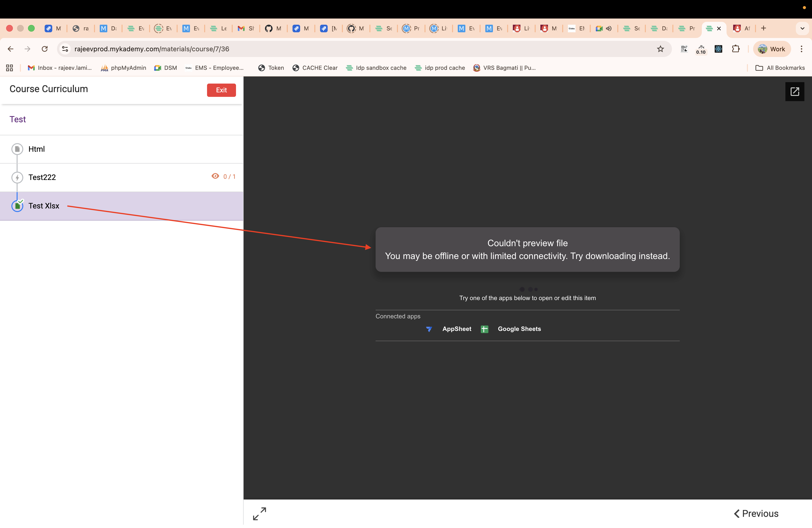Click the red Exit button
The height and width of the screenshot is (528, 812).
pos(221,90)
